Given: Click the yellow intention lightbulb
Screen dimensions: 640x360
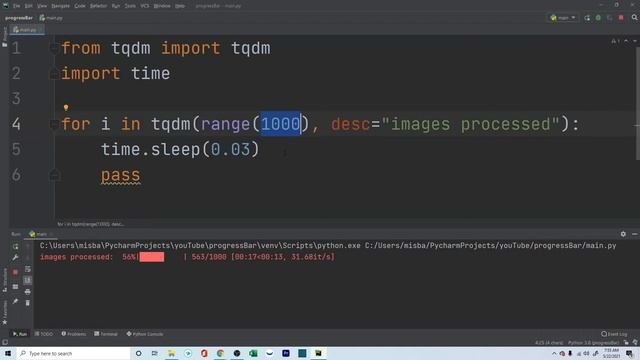Looking at the screenshot, I should pos(66,108).
